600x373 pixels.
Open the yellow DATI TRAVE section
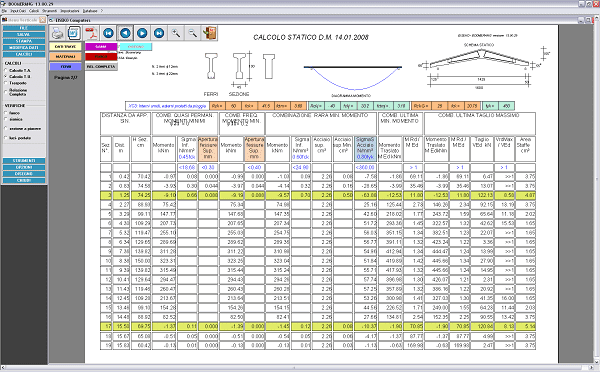coord(65,47)
